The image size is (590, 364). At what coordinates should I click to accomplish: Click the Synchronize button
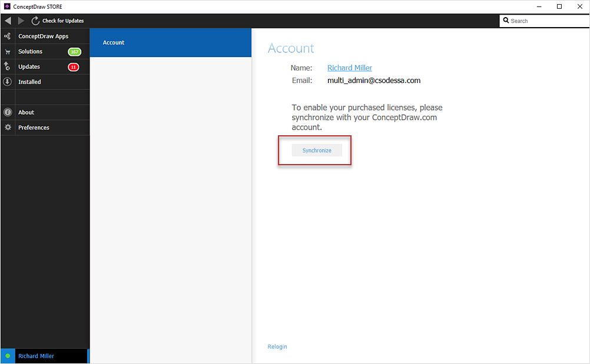317,151
